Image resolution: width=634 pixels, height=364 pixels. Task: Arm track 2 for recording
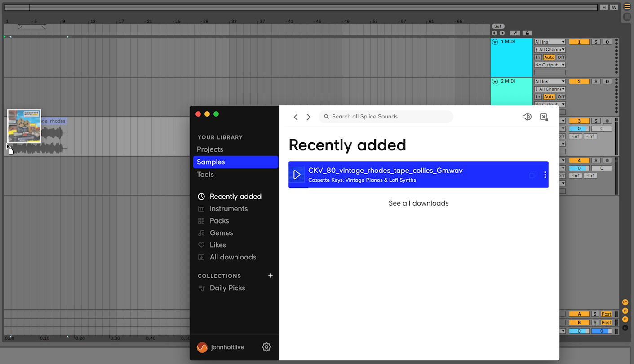tap(607, 82)
